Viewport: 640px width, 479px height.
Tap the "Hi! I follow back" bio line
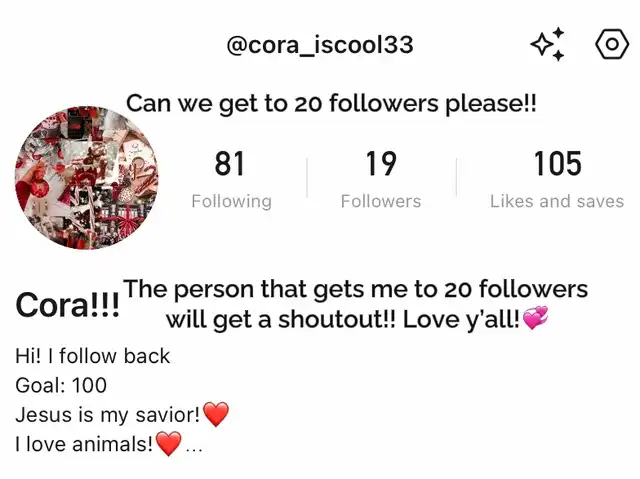(x=93, y=356)
